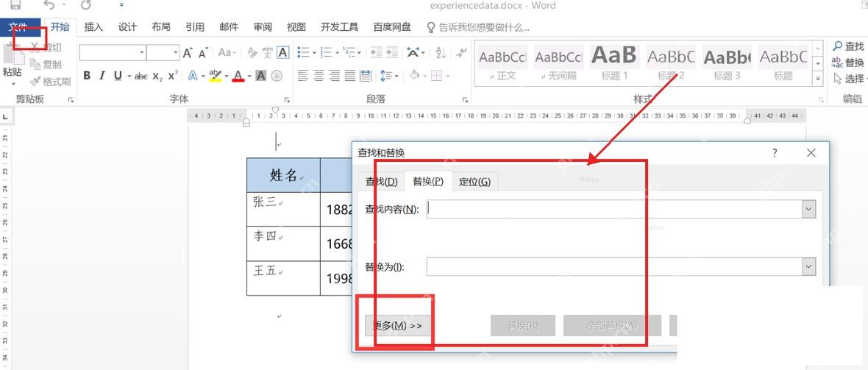Click 复制 copy in the clipboard group
This screenshot has width=868, height=370.
(46, 65)
